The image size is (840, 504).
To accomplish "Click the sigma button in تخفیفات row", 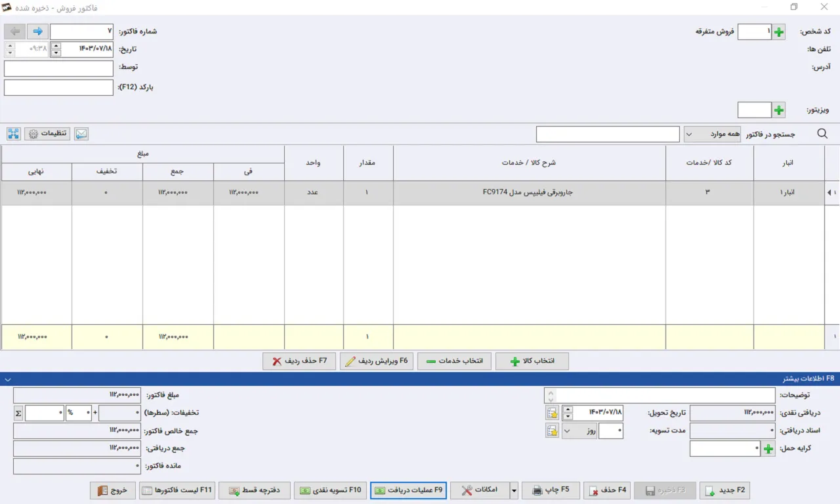I will 18,413.
